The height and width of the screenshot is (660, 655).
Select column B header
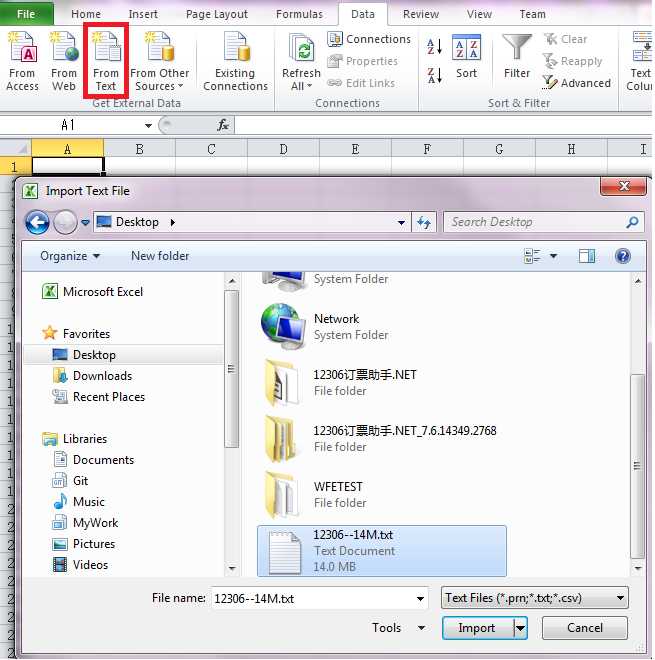click(140, 149)
